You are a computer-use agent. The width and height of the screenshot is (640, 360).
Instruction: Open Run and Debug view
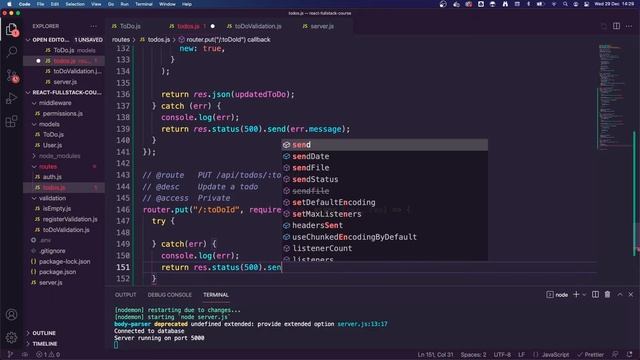[x=11, y=98]
